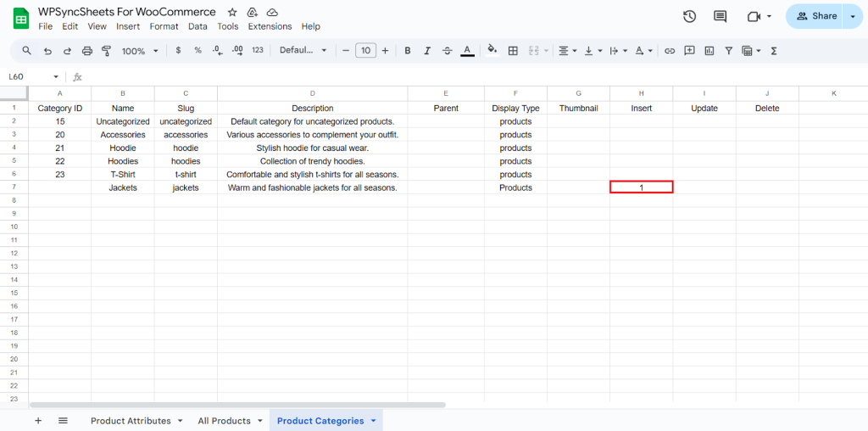Select the cell with Insert value 1

point(642,188)
